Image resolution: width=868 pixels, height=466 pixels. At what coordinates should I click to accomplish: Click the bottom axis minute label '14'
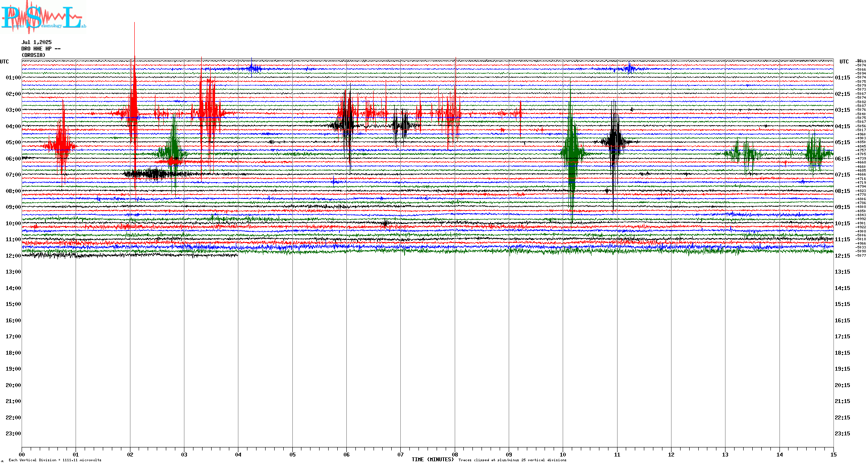(x=779, y=454)
